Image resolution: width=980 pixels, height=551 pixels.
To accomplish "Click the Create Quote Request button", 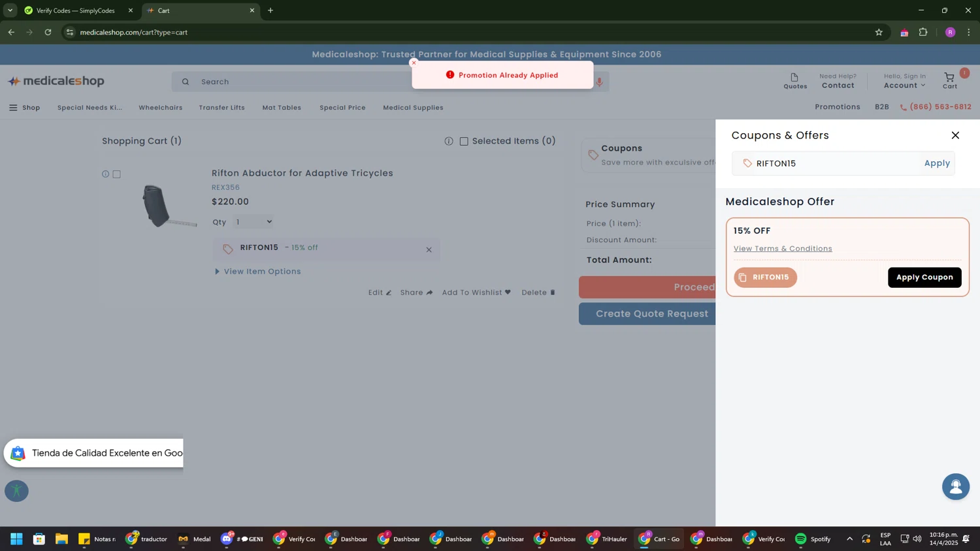I will 647,314.
